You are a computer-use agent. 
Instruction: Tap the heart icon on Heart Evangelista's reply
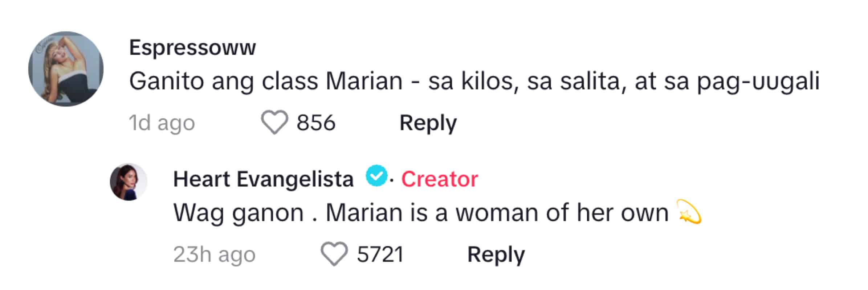point(334,254)
